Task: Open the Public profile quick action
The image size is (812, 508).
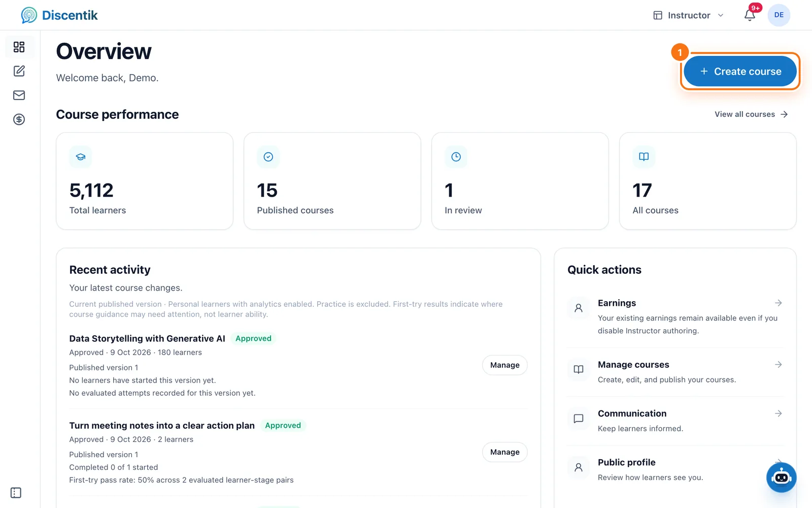Action: (x=675, y=470)
